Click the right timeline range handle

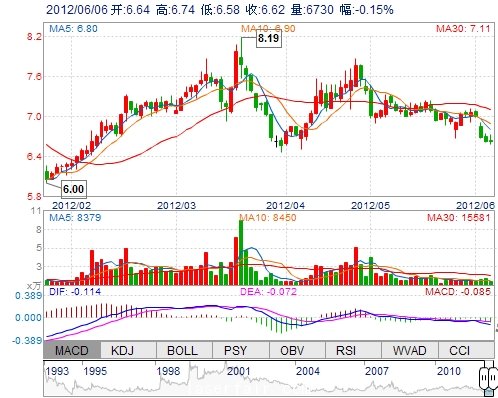(x=492, y=378)
